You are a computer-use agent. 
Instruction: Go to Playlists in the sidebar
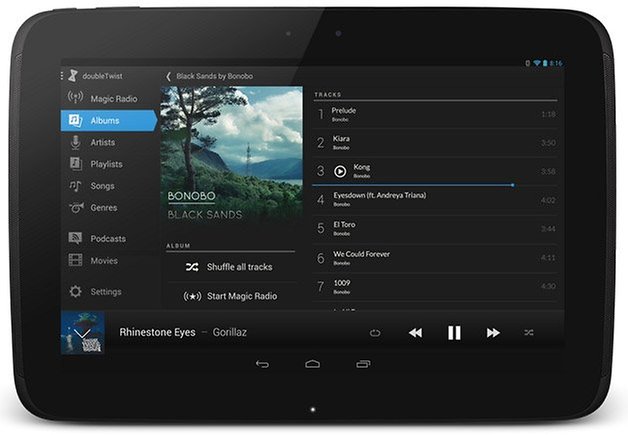(109, 164)
